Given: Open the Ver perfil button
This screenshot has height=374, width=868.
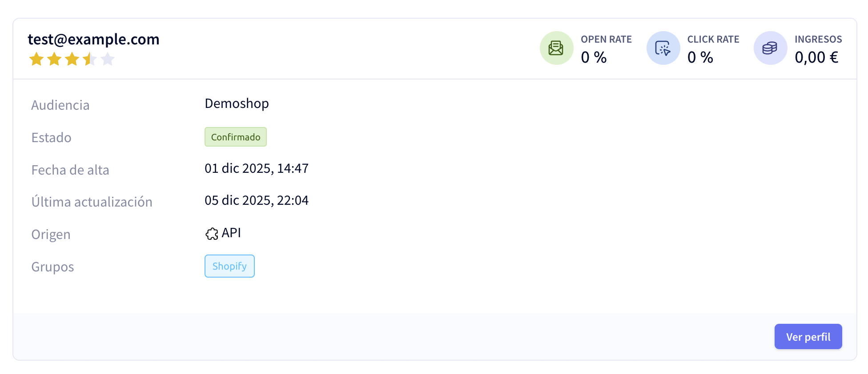Looking at the screenshot, I should coord(808,337).
